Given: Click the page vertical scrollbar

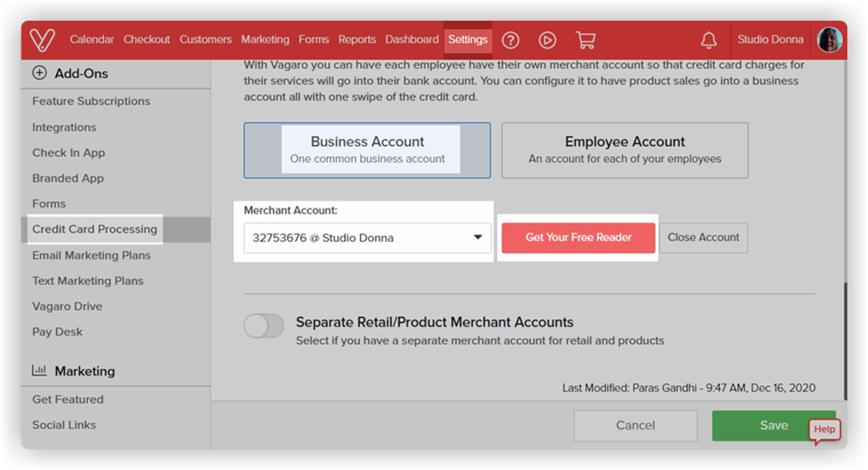Looking at the screenshot, I should (x=845, y=342).
